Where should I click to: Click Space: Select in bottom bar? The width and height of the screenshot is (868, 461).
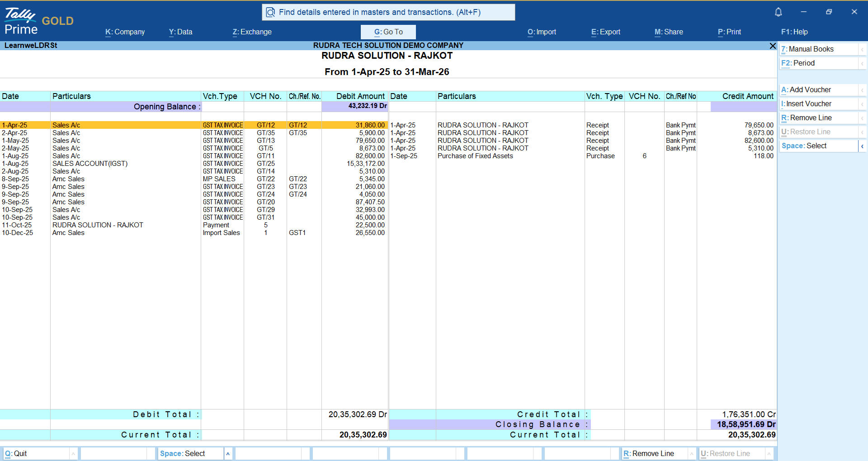point(191,454)
